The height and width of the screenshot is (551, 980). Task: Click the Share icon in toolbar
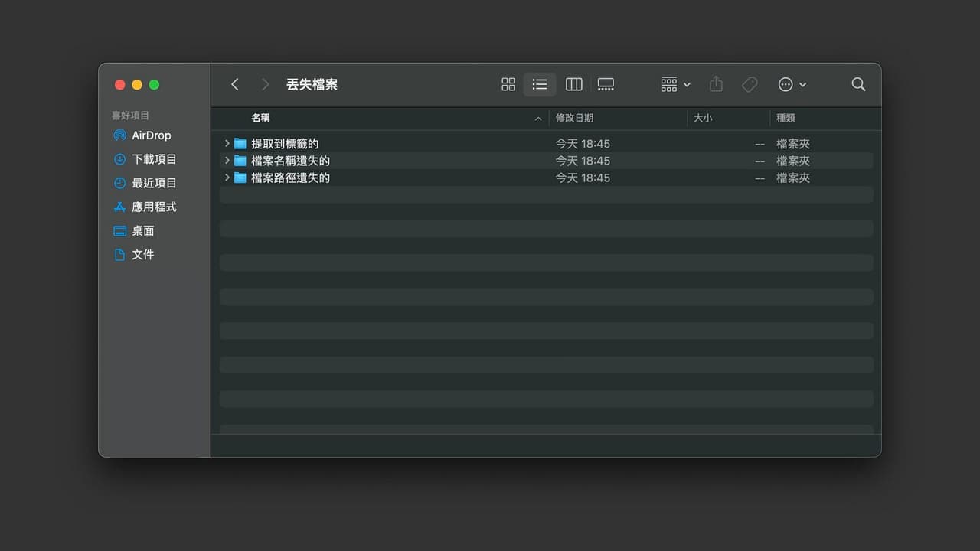(716, 84)
